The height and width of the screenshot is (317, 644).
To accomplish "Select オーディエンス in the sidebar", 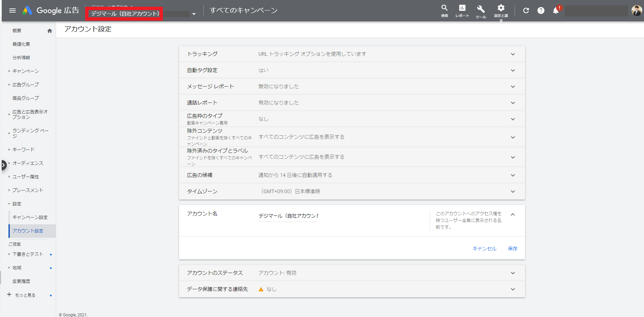I will (x=28, y=163).
